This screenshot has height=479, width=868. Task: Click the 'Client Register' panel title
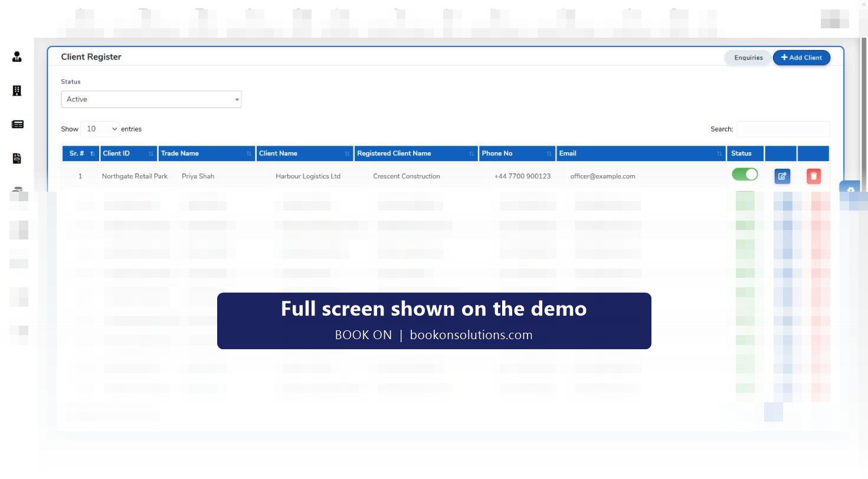pos(91,57)
